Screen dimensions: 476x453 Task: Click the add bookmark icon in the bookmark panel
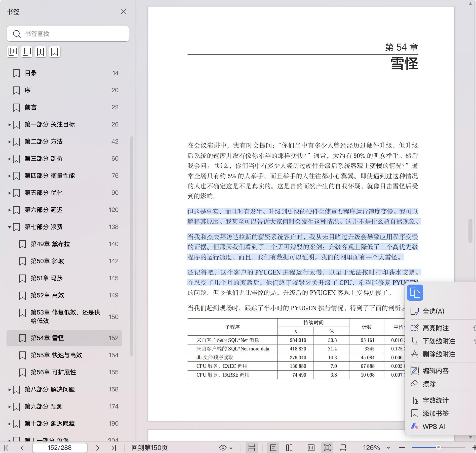tap(41, 52)
